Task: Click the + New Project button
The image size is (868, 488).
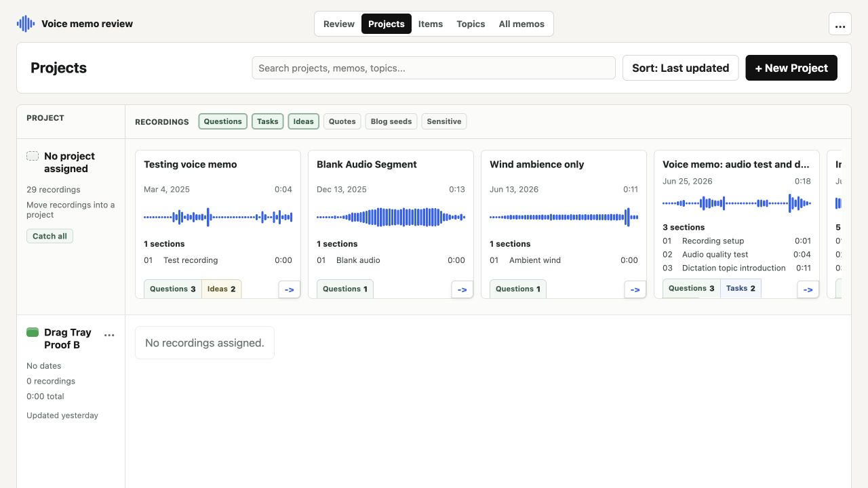Action: (791, 68)
